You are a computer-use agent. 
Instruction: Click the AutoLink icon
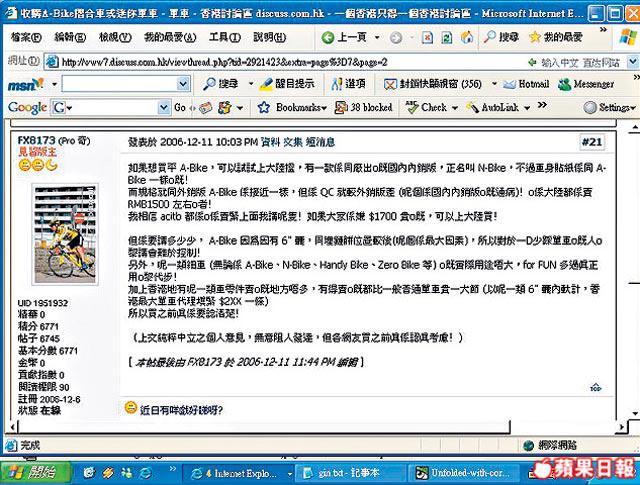473,108
